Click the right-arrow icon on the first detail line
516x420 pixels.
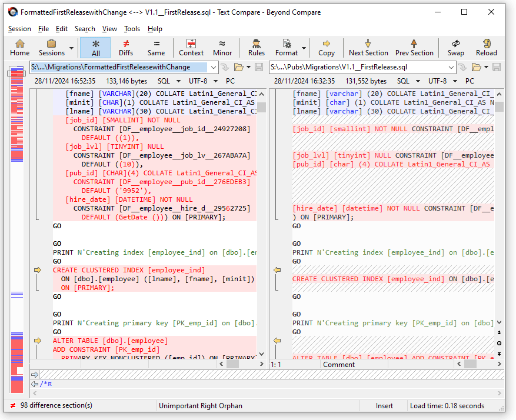[35, 375]
